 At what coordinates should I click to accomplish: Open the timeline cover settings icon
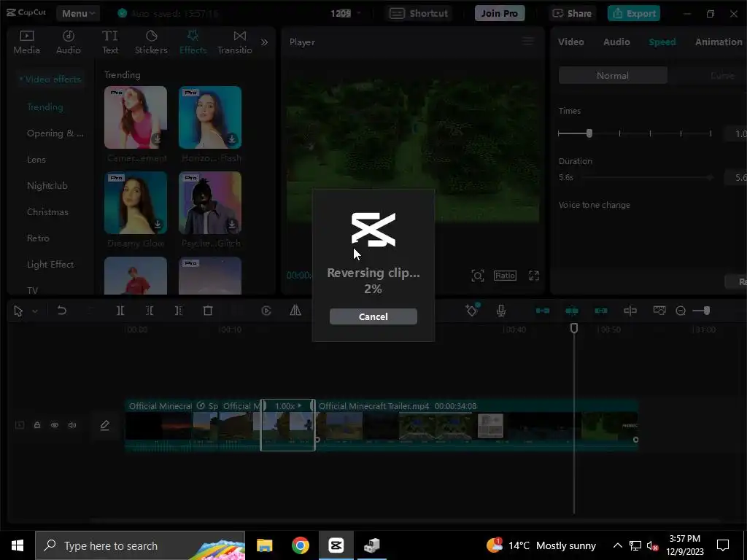(659, 311)
